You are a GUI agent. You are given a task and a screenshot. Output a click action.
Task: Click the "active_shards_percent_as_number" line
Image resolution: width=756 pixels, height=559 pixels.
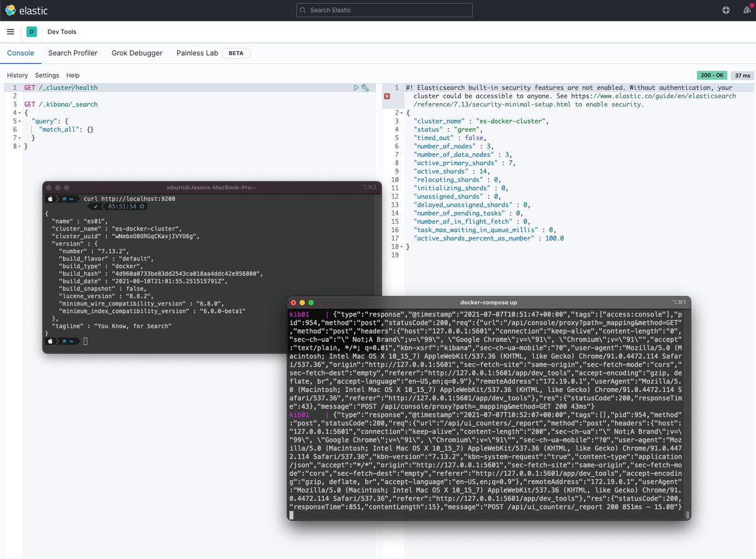[488, 238]
